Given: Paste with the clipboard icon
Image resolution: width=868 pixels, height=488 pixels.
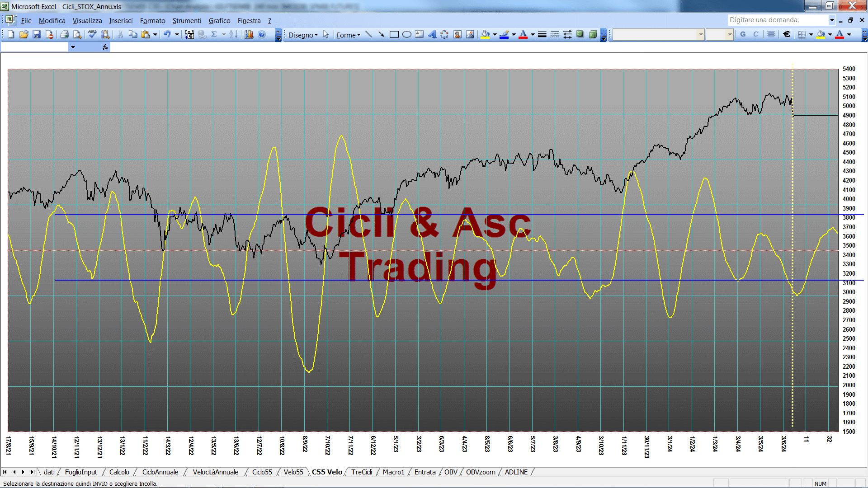Looking at the screenshot, I should [x=146, y=34].
